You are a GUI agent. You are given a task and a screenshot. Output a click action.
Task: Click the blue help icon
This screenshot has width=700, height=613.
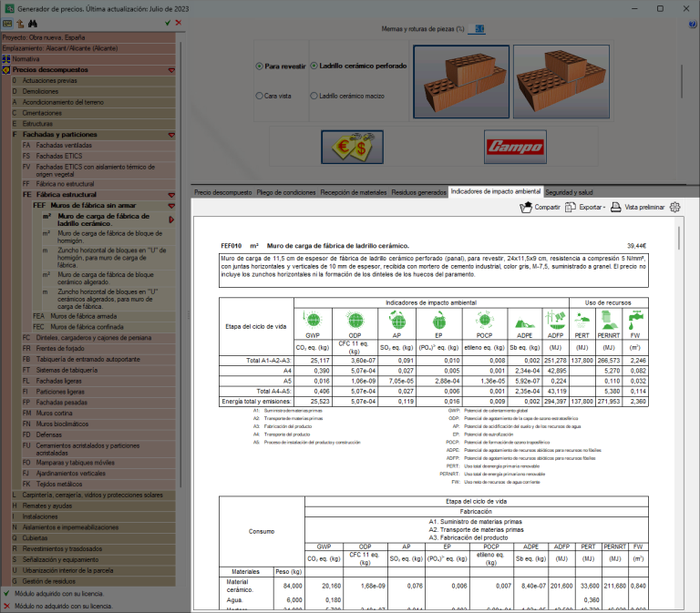[693, 25]
